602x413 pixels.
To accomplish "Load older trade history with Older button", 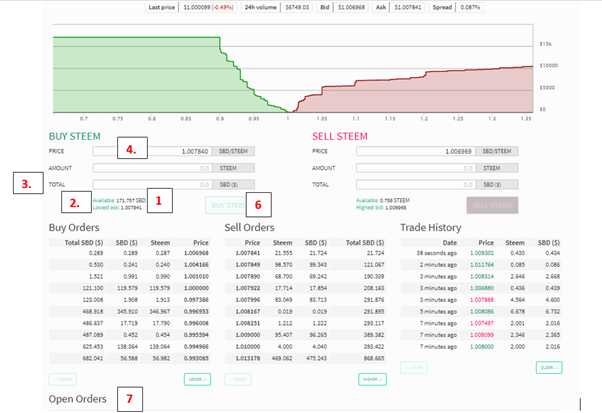I will (549, 367).
